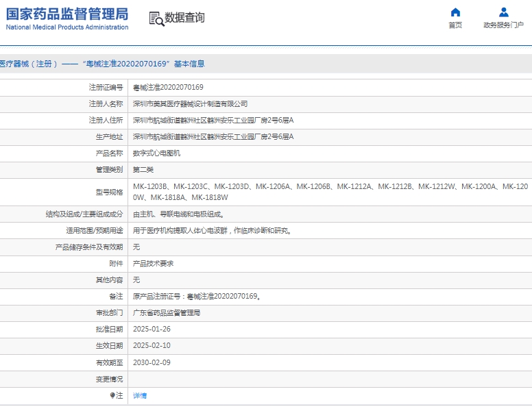Click the 生效日期 label

[x=109, y=345]
